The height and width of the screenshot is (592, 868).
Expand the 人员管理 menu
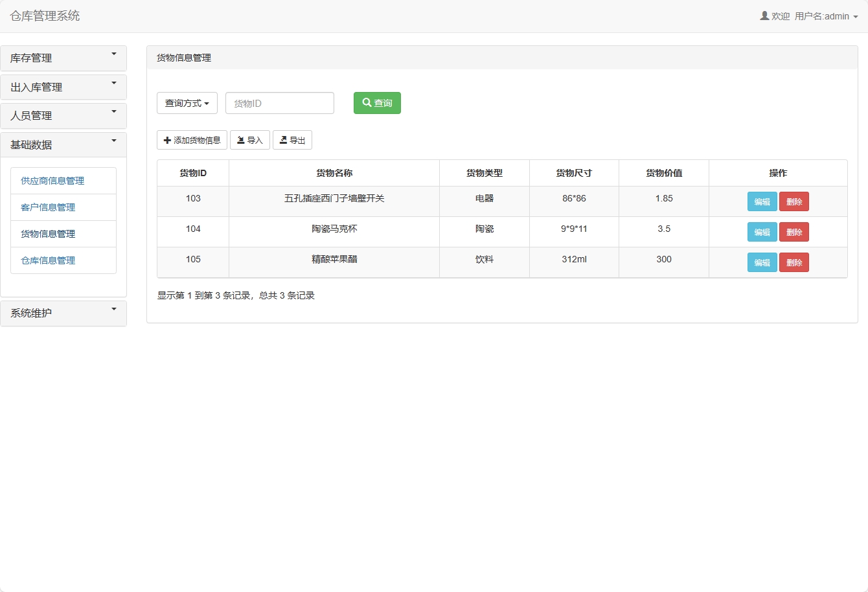pyautogui.click(x=63, y=115)
